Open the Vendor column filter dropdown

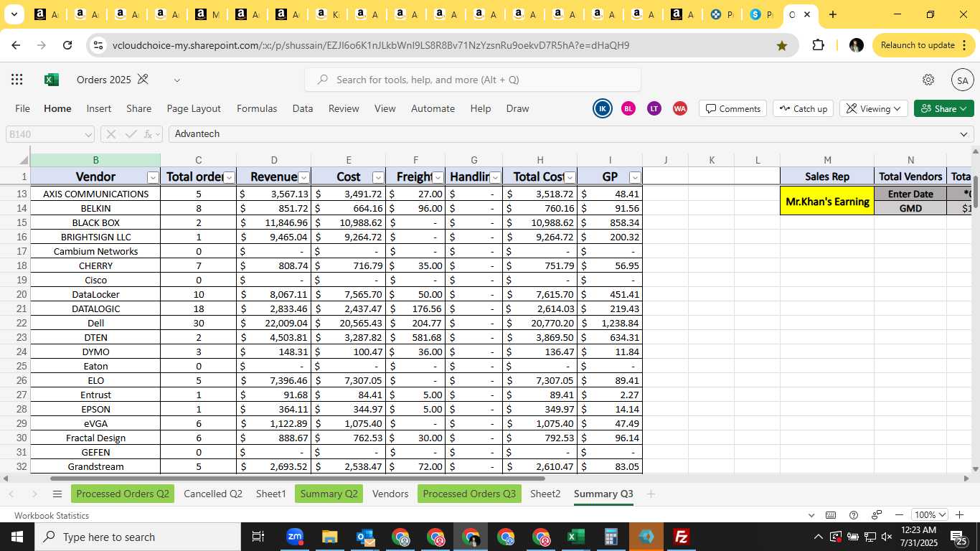click(153, 177)
